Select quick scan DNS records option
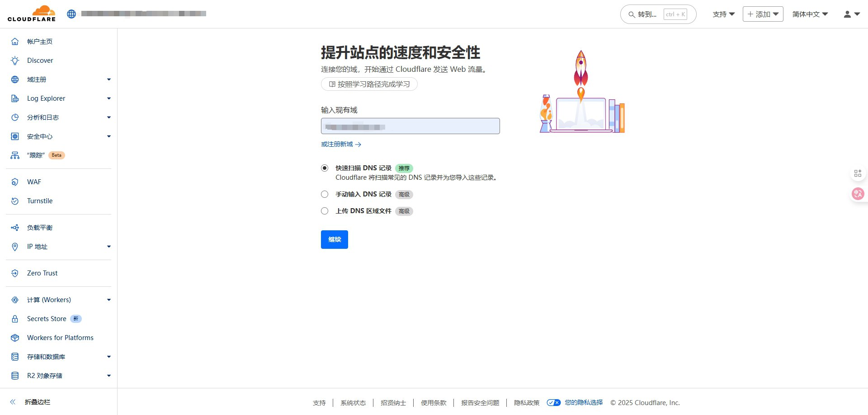The width and height of the screenshot is (868, 415). point(325,168)
